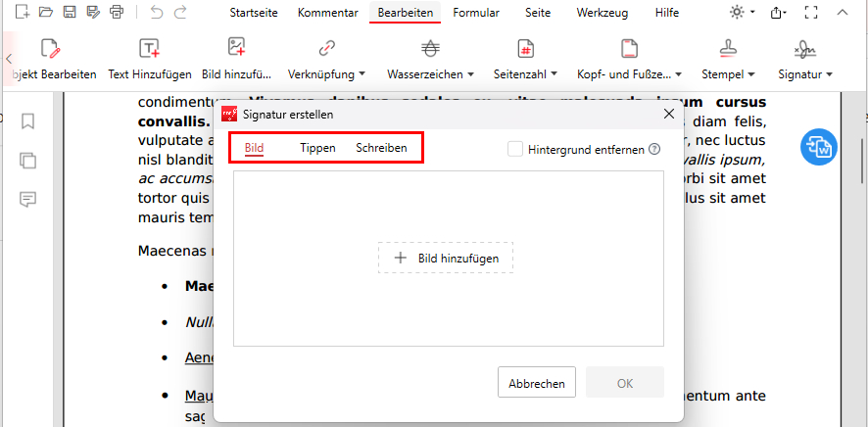Viewport: 868px width, 427px height.
Task: Undo the last action
Action: [x=157, y=12]
